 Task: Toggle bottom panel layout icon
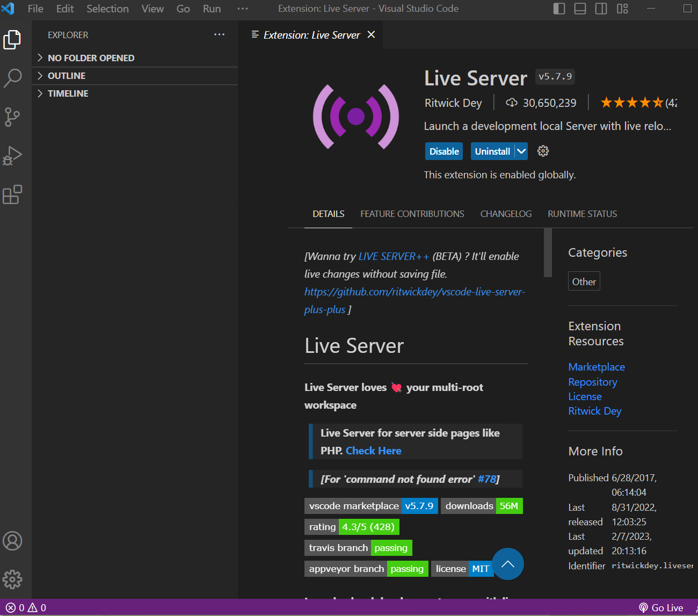(x=580, y=9)
